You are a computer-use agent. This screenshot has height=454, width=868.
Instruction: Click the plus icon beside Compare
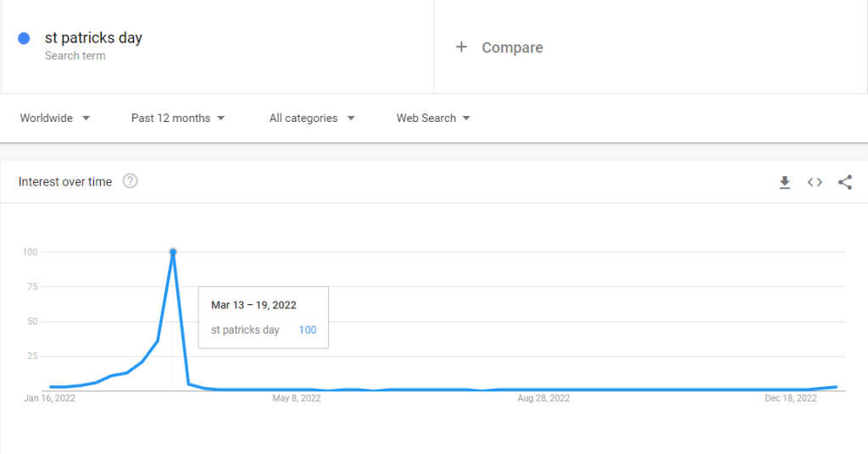coord(461,47)
